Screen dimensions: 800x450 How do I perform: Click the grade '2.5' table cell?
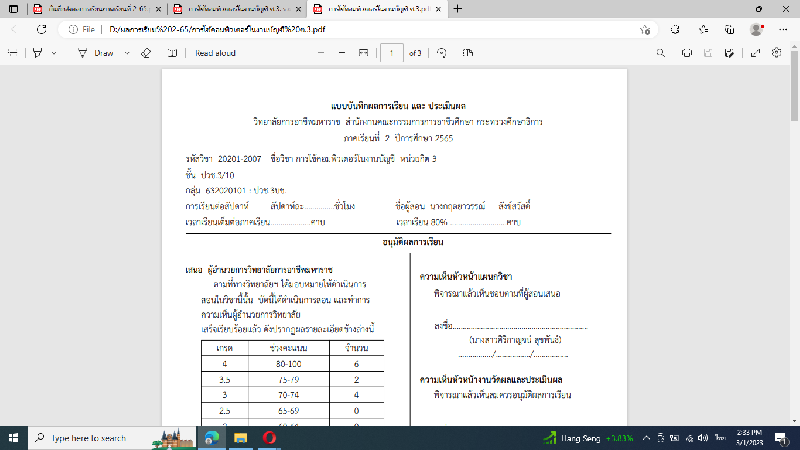pos(224,411)
